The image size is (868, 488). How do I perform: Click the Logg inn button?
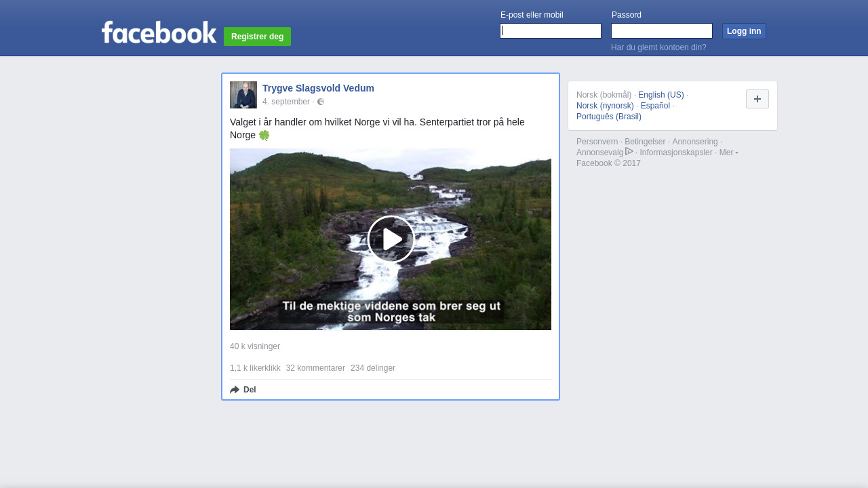pyautogui.click(x=744, y=31)
